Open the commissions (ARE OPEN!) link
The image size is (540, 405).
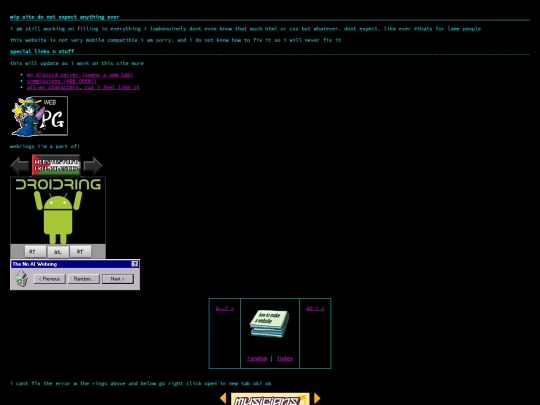click(62, 81)
